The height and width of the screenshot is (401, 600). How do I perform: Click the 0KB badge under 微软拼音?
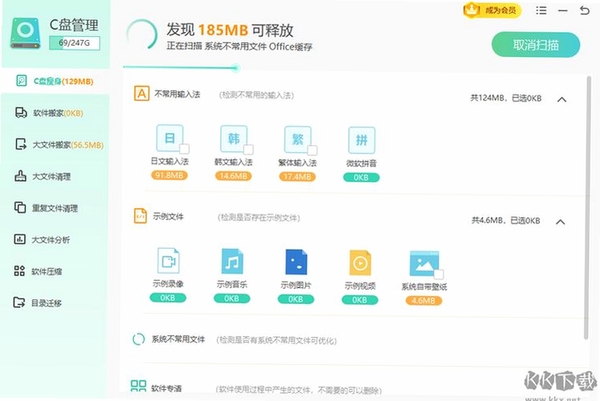pyautogui.click(x=361, y=178)
